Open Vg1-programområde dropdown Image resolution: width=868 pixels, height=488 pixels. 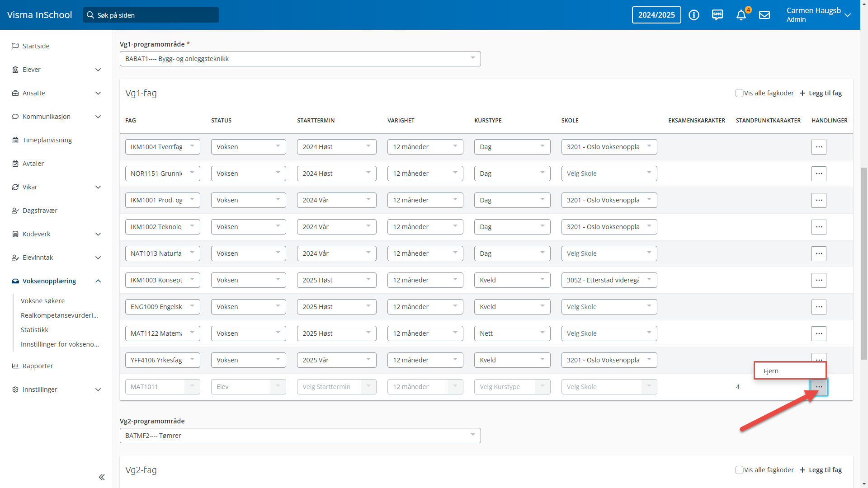click(x=300, y=59)
